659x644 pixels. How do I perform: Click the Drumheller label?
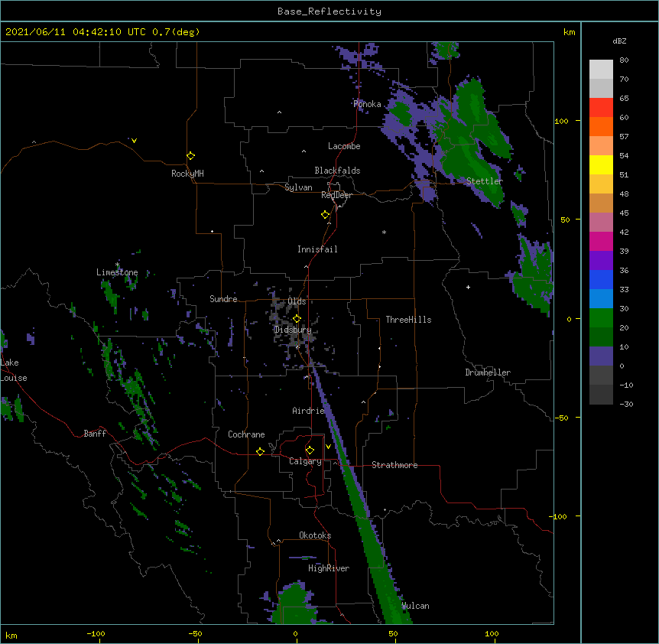pos(488,372)
